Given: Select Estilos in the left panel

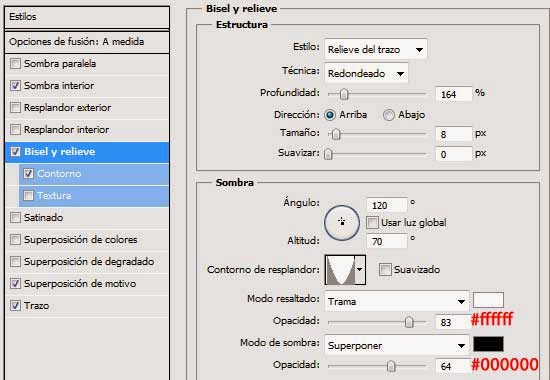Looking at the screenshot, I should tap(87, 17).
